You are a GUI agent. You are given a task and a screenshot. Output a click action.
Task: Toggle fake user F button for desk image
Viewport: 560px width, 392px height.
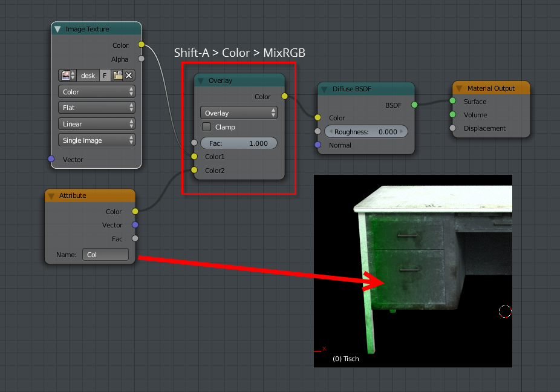click(x=105, y=76)
